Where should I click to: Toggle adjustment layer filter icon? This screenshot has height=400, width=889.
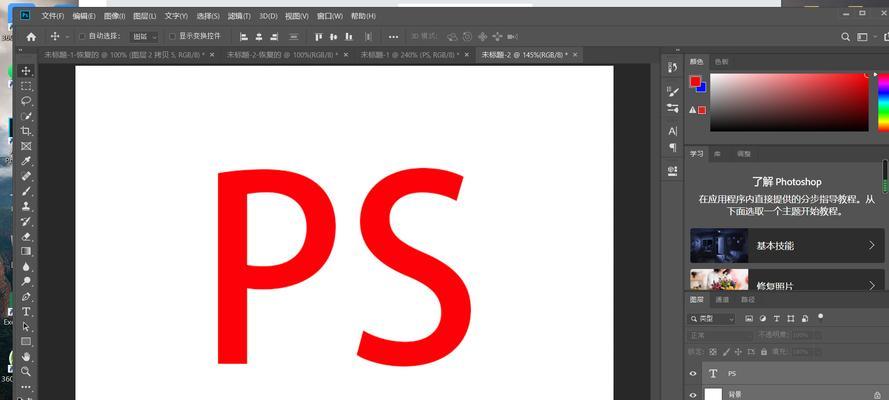point(763,319)
